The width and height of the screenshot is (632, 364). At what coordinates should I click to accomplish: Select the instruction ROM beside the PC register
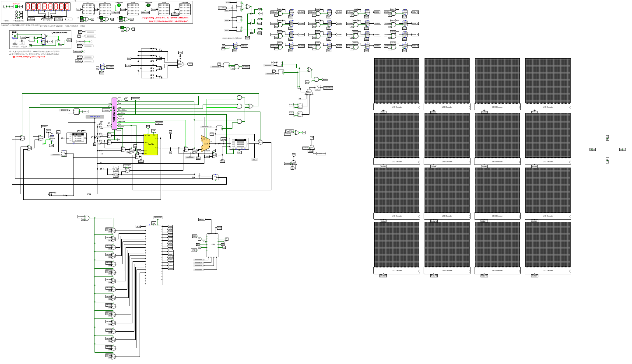[x=77, y=138]
